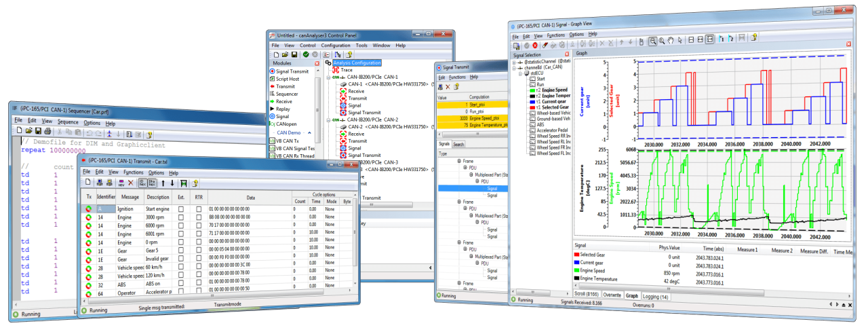Click move up arrow in Transmit toolbar
This screenshot has width=868, height=330.
[x=163, y=183]
